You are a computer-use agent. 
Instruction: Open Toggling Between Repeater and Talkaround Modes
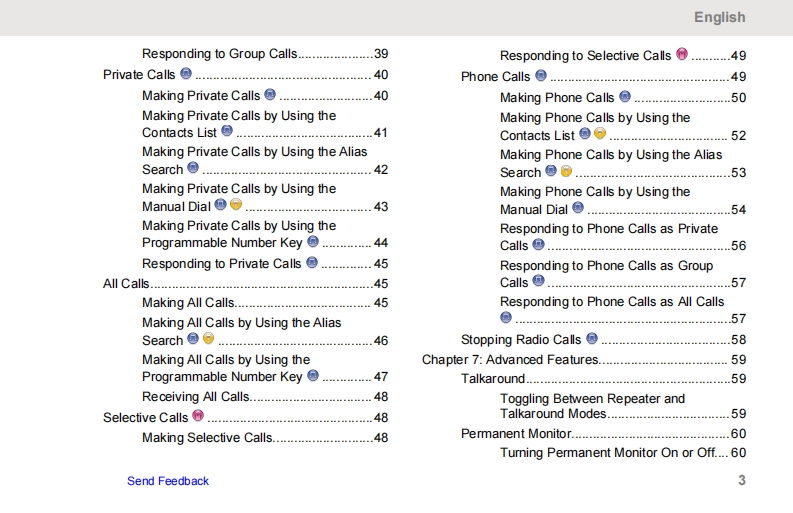pos(592,406)
